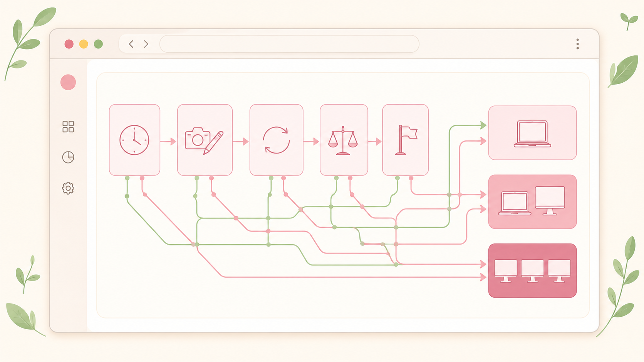Click the green port under the scales node
This screenshot has height=362, width=644.
tap(336, 178)
